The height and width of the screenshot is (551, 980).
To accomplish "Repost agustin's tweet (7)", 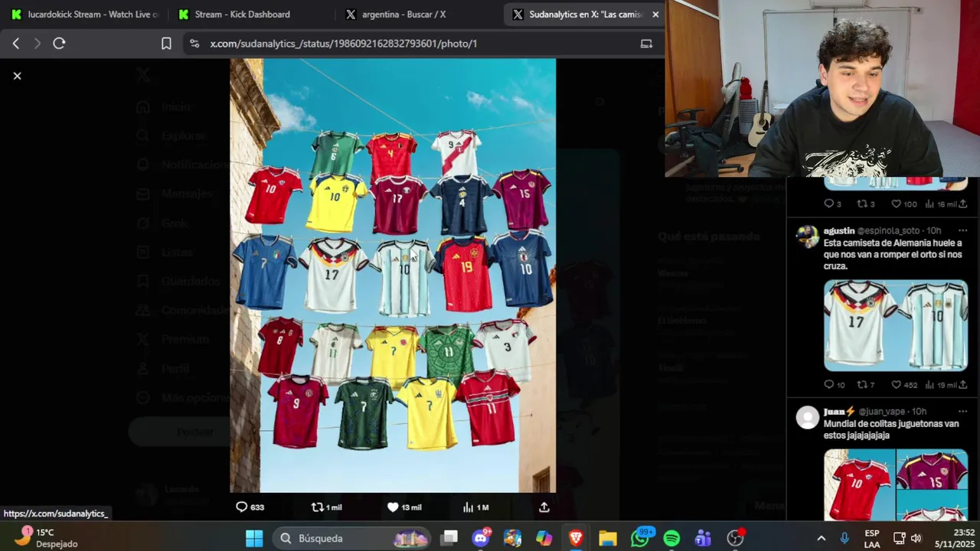I will coord(865,385).
